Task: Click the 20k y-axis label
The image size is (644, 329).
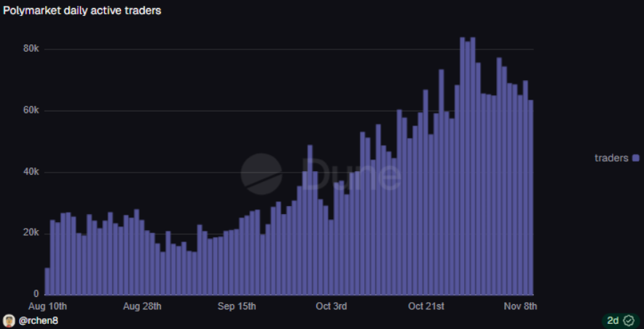Action: (x=31, y=233)
